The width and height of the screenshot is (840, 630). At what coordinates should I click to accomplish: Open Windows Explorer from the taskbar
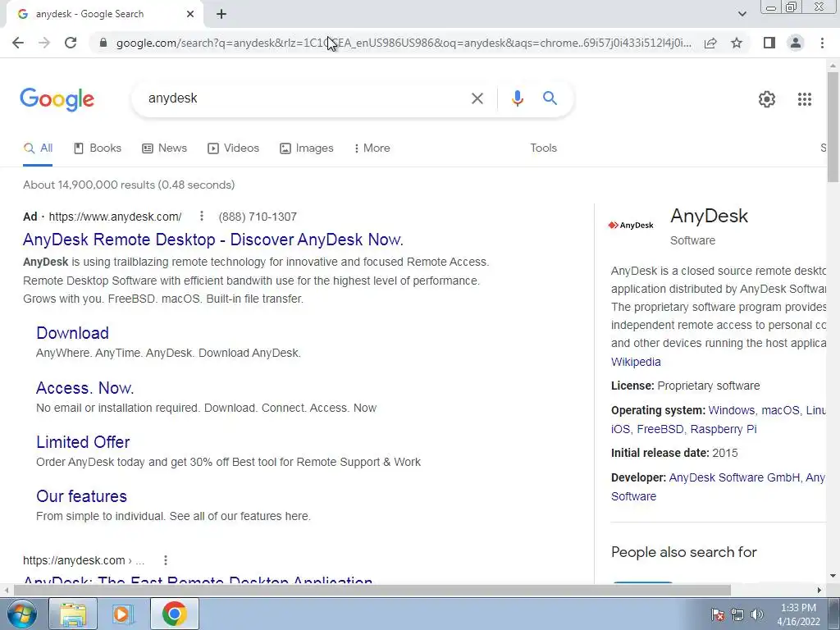point(73,614)
